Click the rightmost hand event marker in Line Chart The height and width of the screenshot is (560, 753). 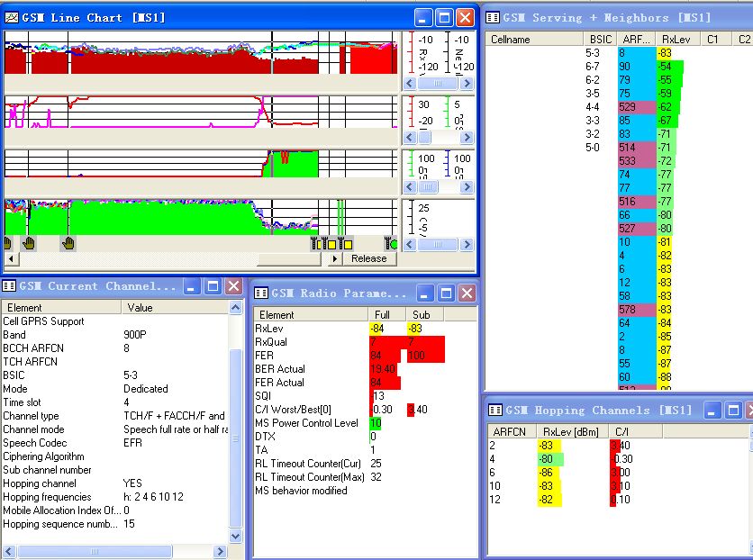[x=68, y=243]
